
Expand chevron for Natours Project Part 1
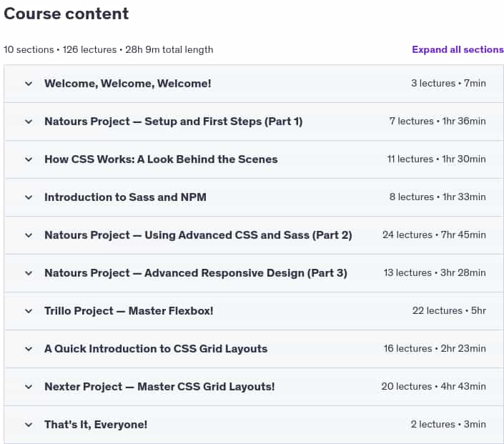click(x=29, y=122)
